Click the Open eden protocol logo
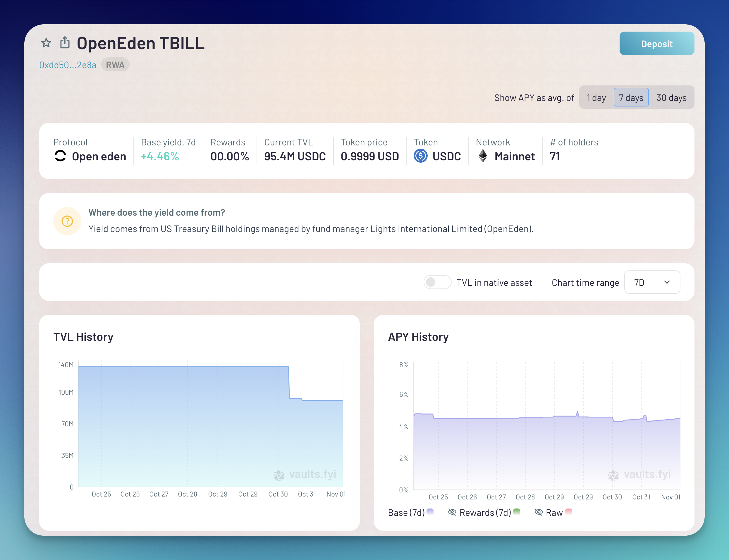The image size is (729, 560). pyautogui.click(x=60, y=156)
